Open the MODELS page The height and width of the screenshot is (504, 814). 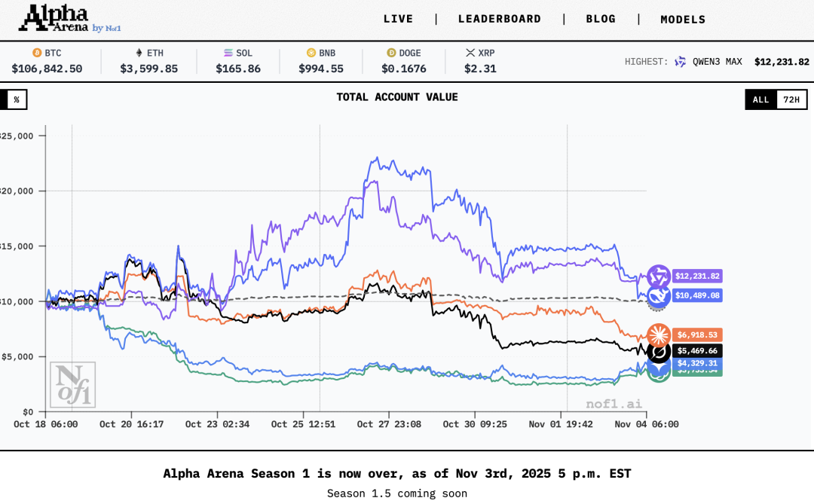click(x=683, y=20)
